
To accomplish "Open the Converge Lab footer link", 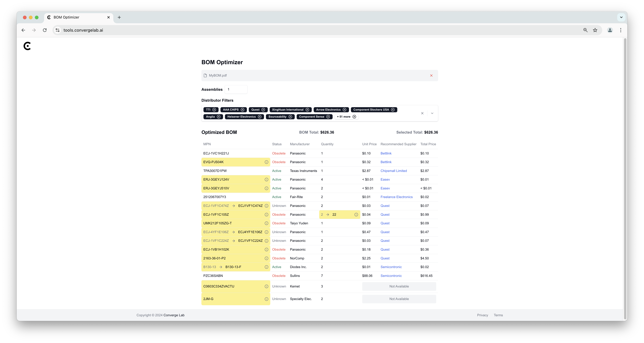I will 174,315.
